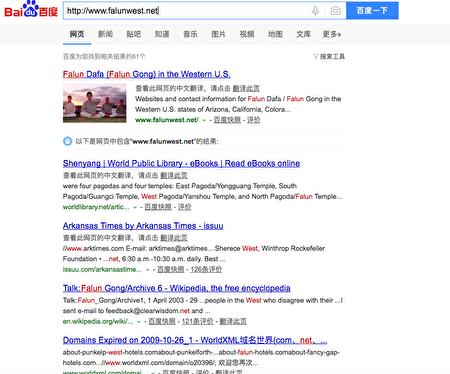
Task: Open the 文库 tab
Action: [x=303, y=34]
